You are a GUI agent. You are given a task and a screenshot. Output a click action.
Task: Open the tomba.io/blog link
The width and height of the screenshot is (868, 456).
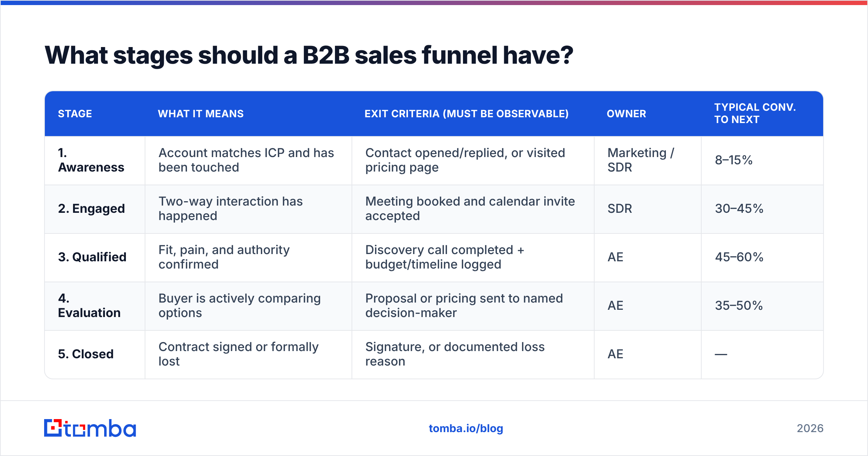tap(466, 428)
